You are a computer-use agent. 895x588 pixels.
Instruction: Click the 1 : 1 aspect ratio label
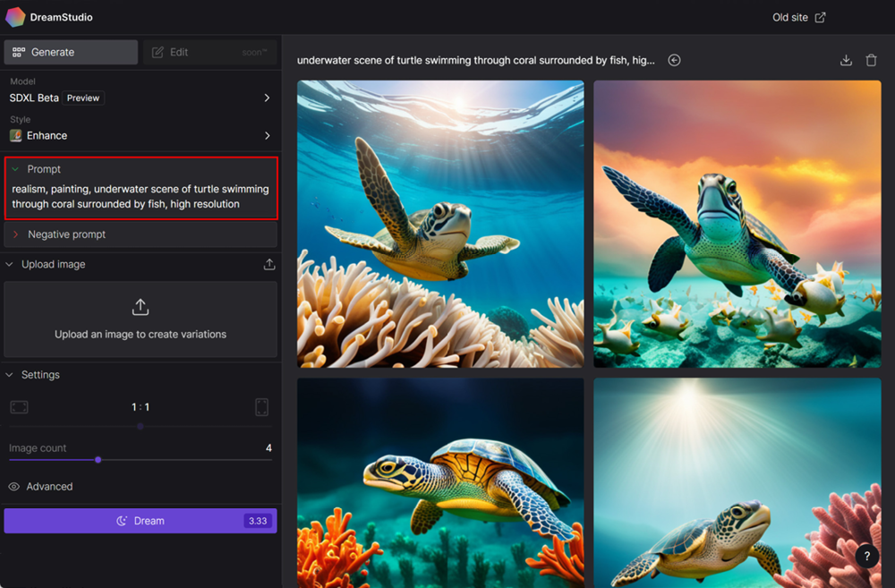point(141,407)
